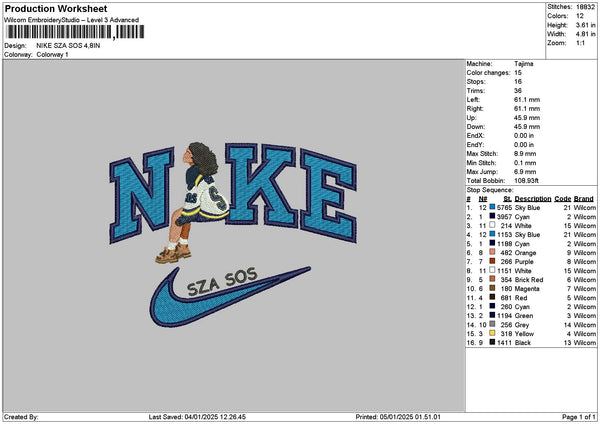Screen dimensions: 600x424
Task: Click the "Colorway 1" value
Action: click(52, 54)
